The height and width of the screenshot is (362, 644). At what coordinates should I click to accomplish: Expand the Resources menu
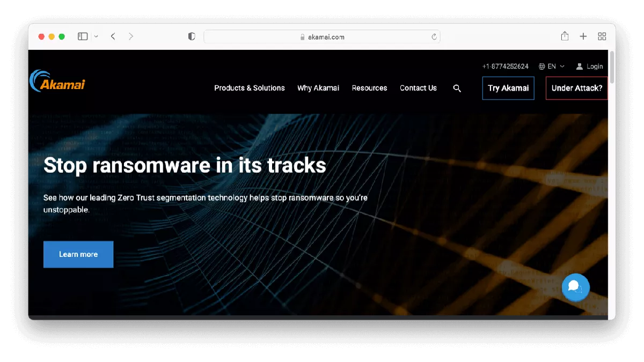coord(369,88)
